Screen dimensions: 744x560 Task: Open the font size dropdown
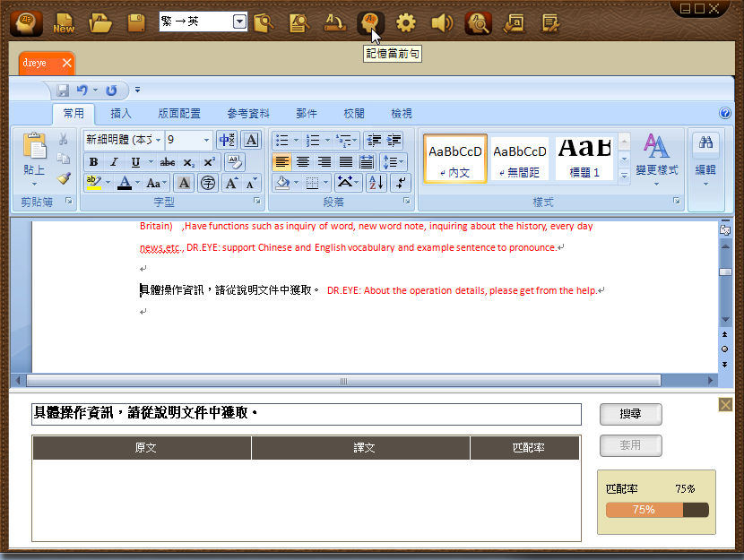point(206,140)
